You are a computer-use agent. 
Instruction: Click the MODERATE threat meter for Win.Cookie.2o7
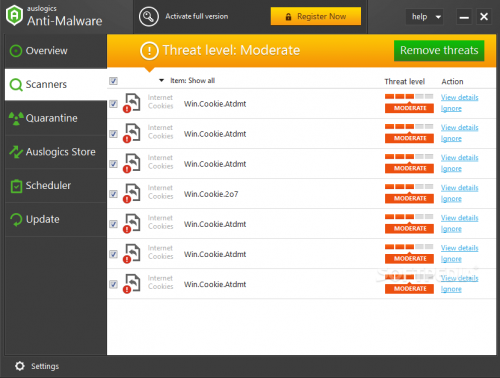coord(409,194)
